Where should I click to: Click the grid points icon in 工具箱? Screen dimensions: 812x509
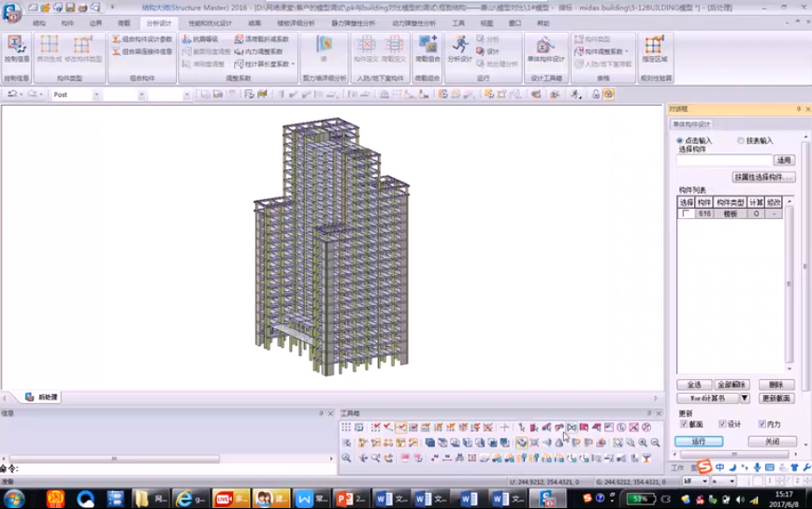[x=346, y=428]
